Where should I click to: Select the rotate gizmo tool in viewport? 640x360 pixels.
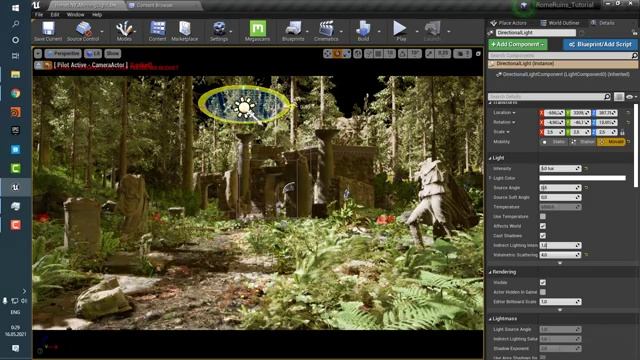[338, 54]
